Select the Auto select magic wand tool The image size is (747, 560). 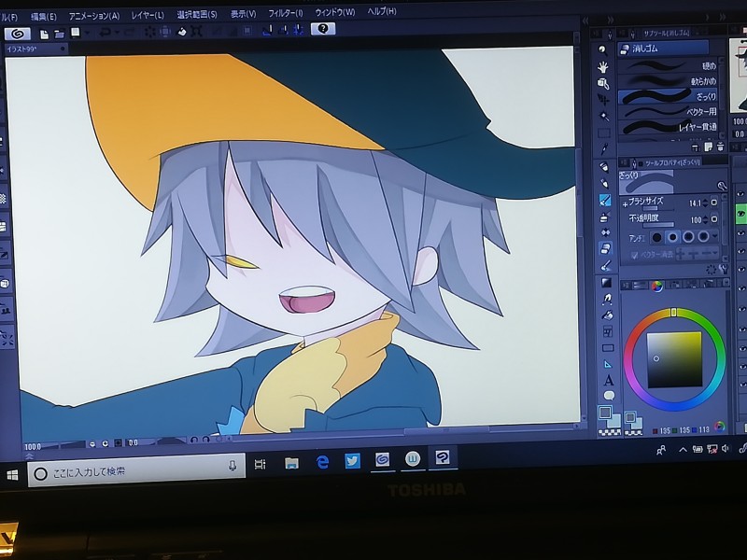tap(603, 116)
